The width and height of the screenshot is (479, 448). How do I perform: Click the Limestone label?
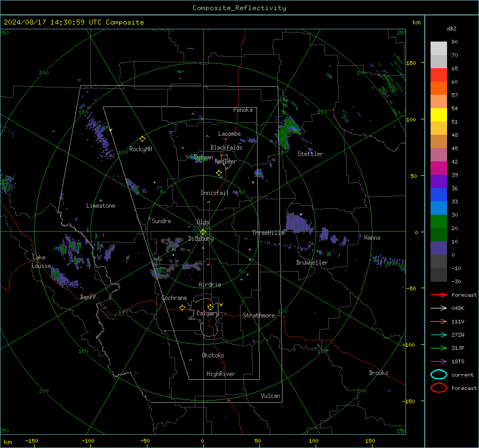tap(101, 206)
